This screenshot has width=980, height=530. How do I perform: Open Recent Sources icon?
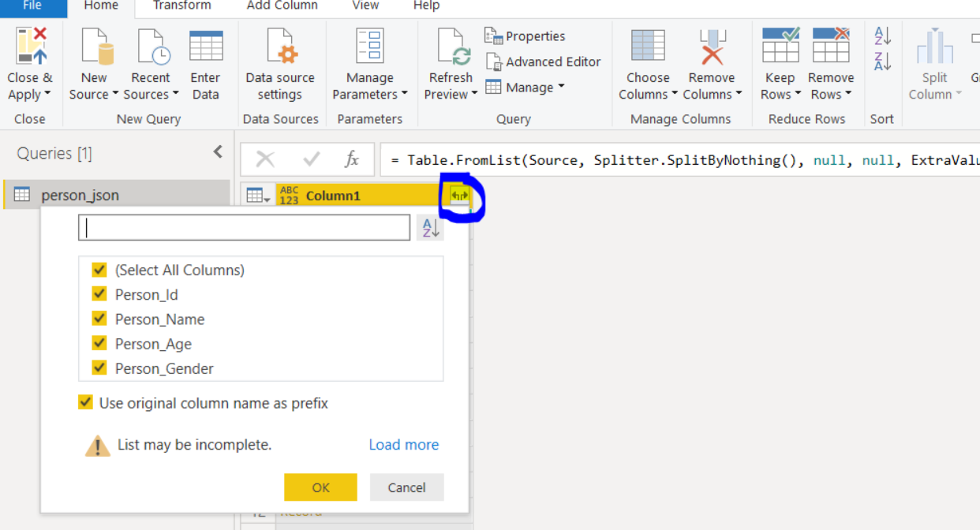[x=154, y=47]
